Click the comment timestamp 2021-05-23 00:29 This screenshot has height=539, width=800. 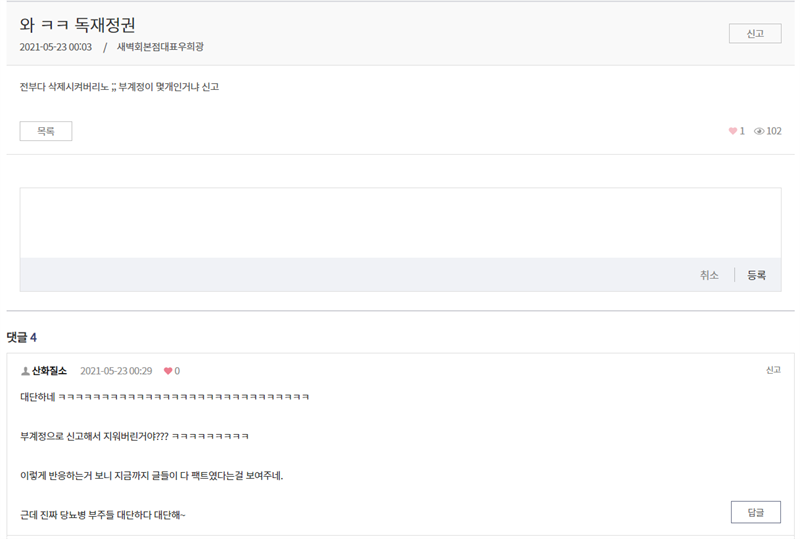point(116,371)
